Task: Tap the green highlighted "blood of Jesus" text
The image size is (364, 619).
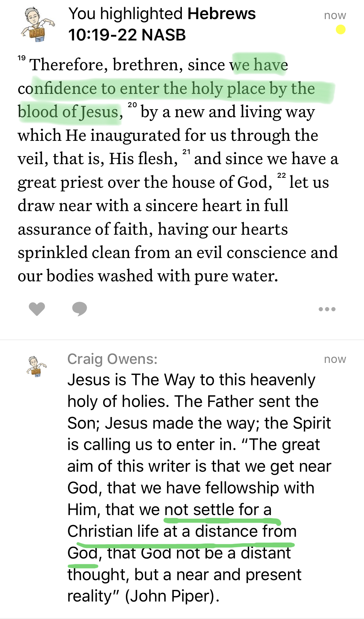Action: (x=68, y=112)
